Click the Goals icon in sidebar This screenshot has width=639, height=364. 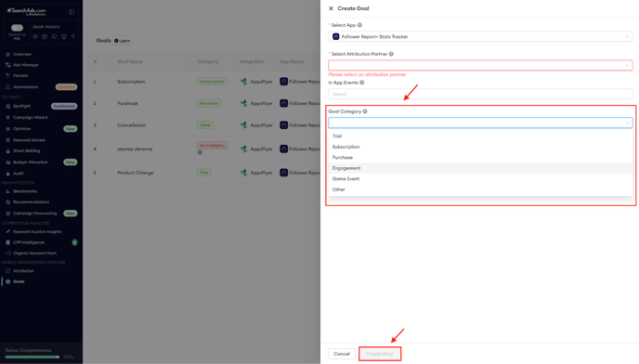[7, 281]
